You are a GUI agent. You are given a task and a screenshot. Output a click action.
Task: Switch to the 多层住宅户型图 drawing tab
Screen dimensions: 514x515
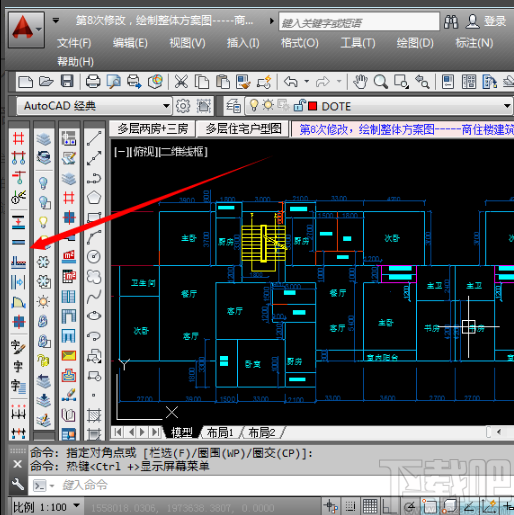point(243,129)
